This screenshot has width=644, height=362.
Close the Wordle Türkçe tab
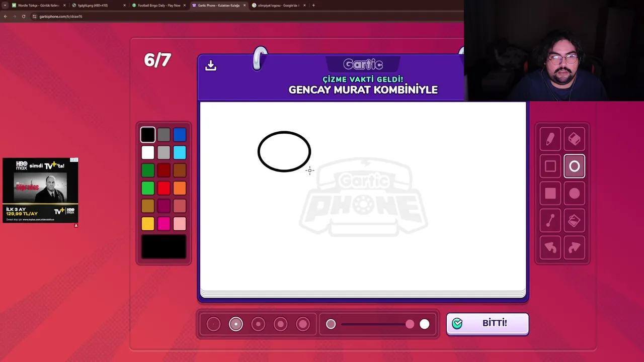[x=64, y=5]
